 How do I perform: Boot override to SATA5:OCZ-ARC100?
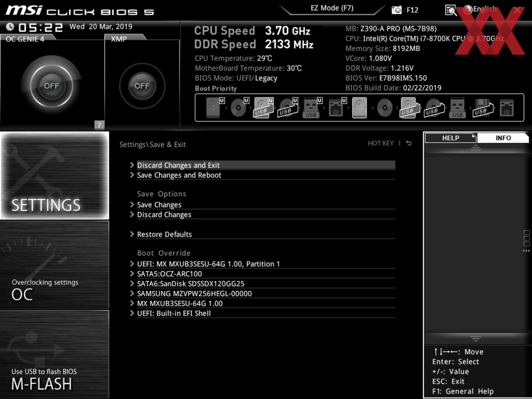coord(262,274)
